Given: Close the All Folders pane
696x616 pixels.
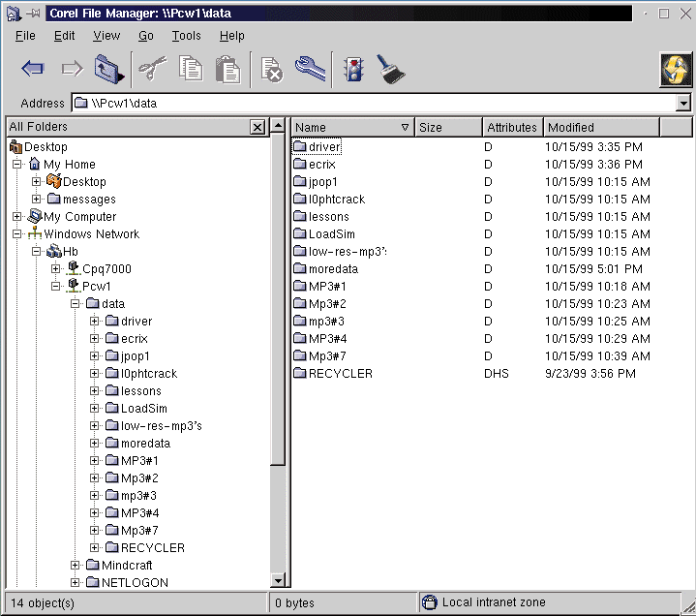Looking at the screenshot, I should 257,127.
